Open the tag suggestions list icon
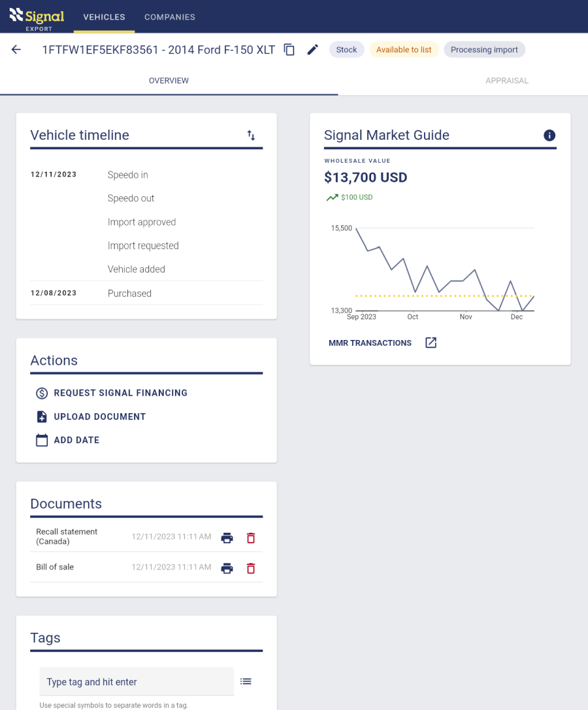This screenshot has height=710, width=588. pyautogui.click(x=246, y=681)
